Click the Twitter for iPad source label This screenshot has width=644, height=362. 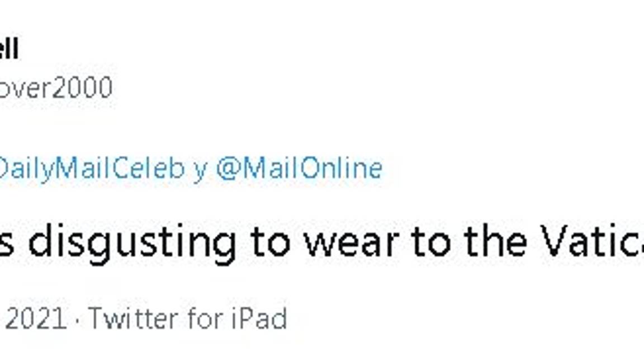[187, 319]
